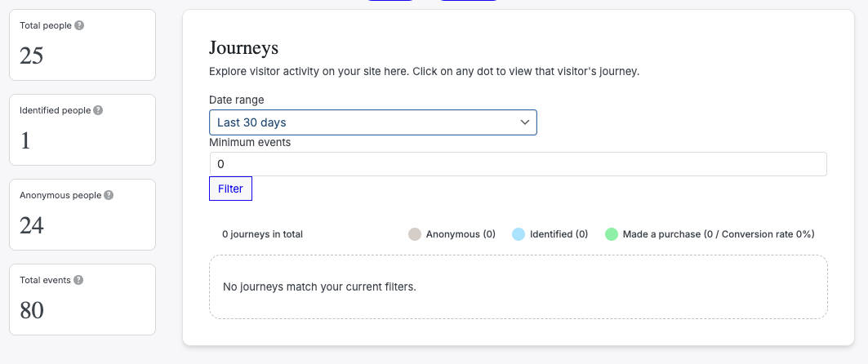868x364 pixels.
Task: Open the Last 30 days date range dropdown
Action: point(372,122)
